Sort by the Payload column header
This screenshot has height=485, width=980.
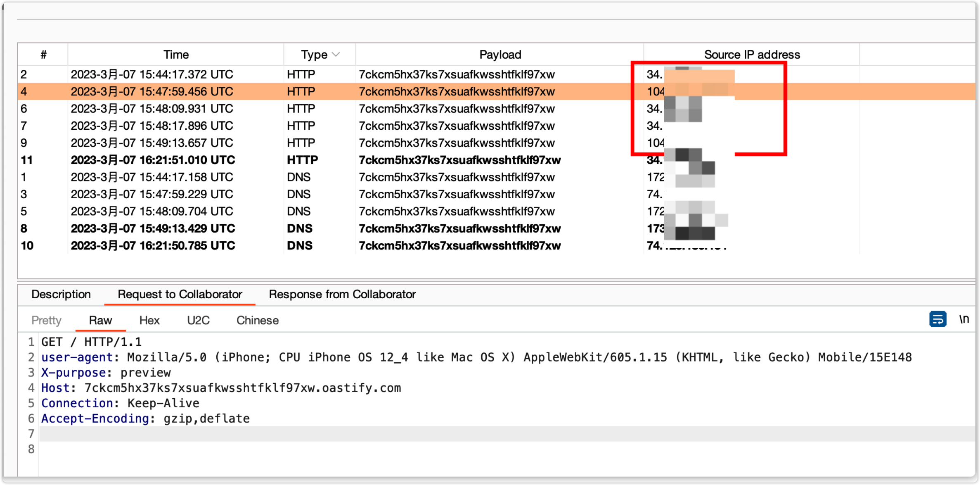[x=500, y=55]
